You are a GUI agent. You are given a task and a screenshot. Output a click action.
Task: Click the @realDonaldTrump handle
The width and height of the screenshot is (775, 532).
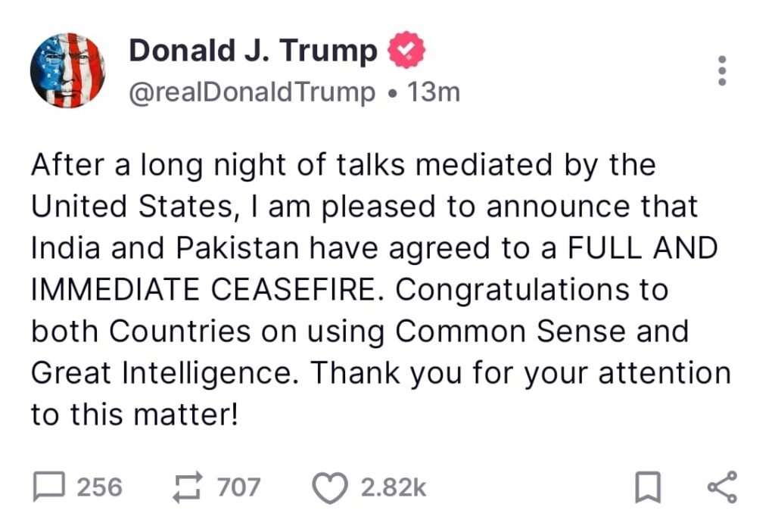point(253,92)
